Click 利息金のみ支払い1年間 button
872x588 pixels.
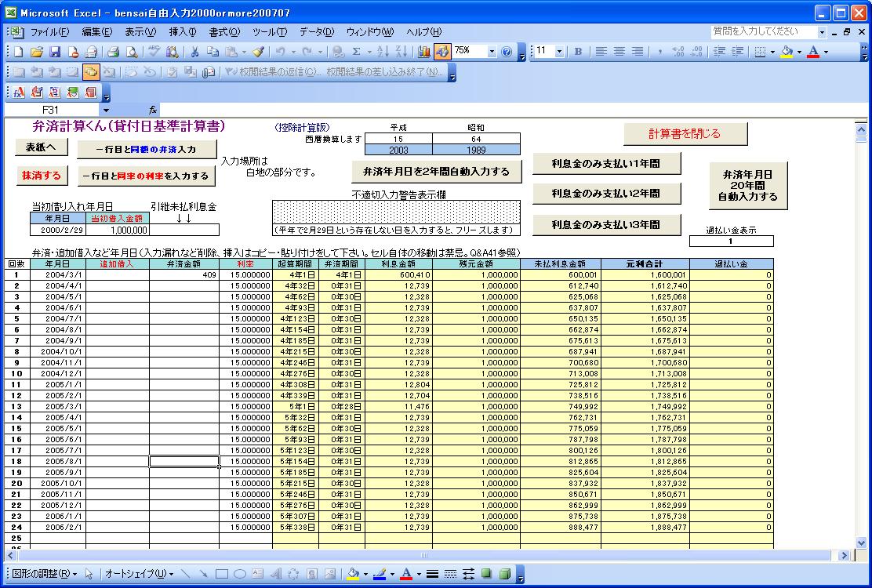tap(606, 163)
